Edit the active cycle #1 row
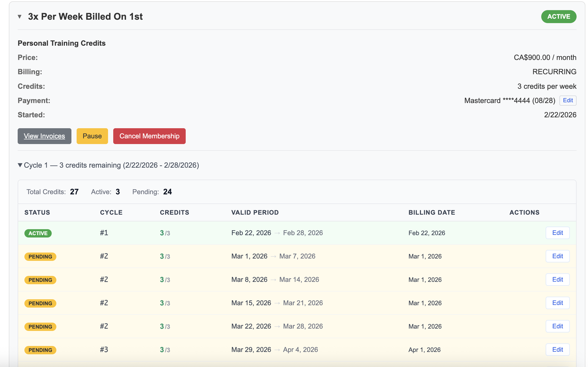Viewport: 588px width, 367px height. click(557, 233)
